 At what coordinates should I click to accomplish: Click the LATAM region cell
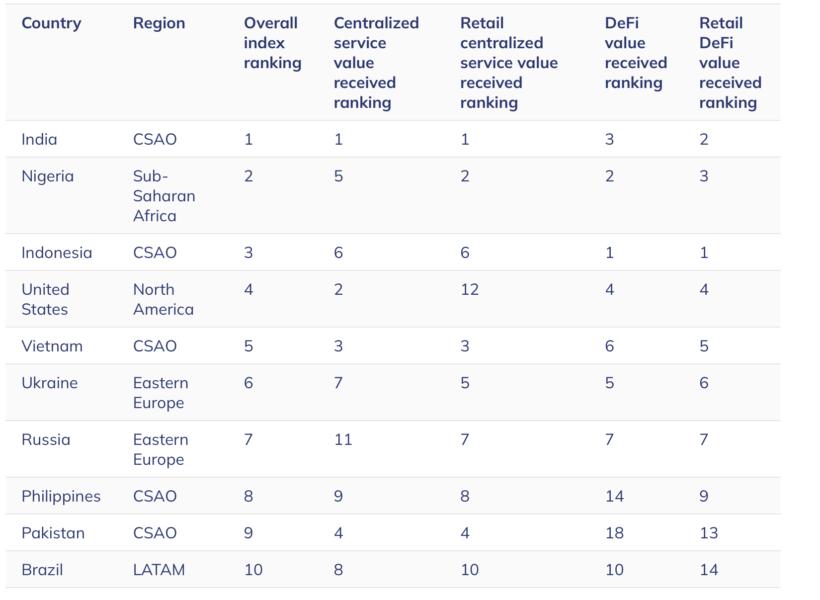pyautogui.click(x=158, y=570)
